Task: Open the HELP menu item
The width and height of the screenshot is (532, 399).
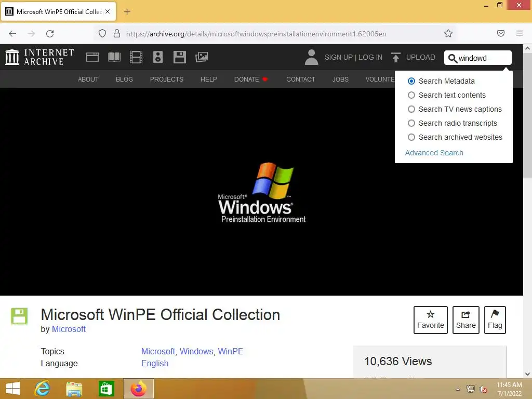Action: pyautogui.click(x=209, y=79)
